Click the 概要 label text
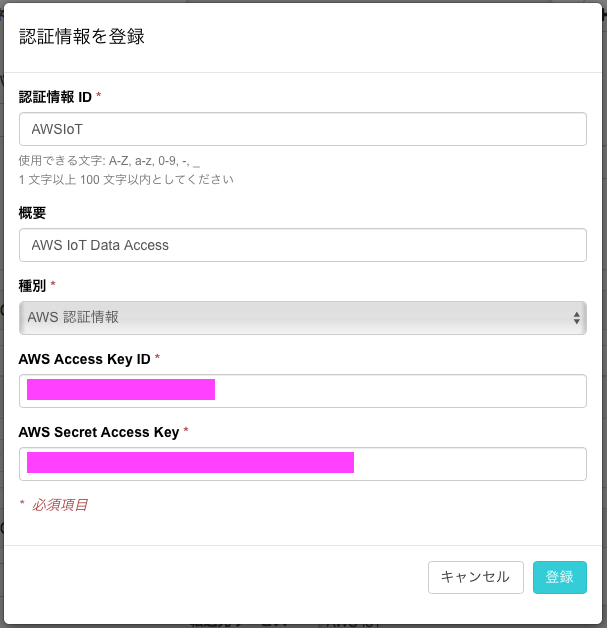 click(x=32, y=213)
